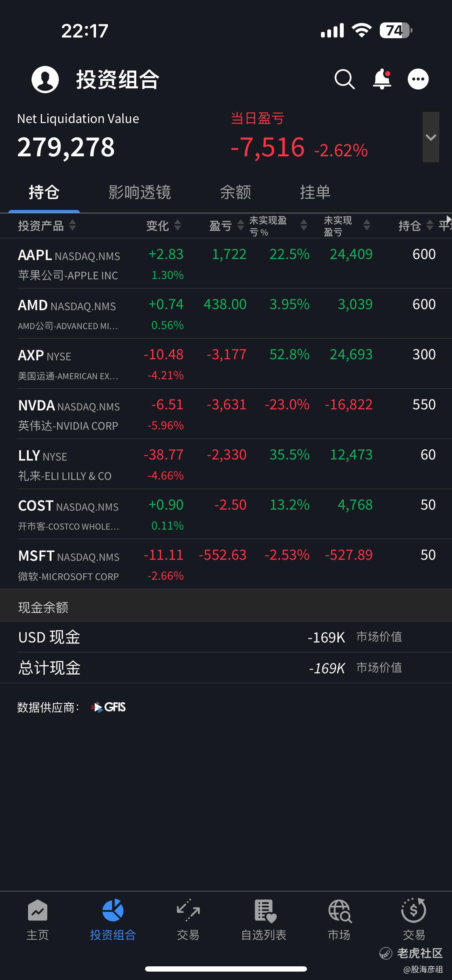
Task: Open notifications bell icon
Action: tap(382, 79)
